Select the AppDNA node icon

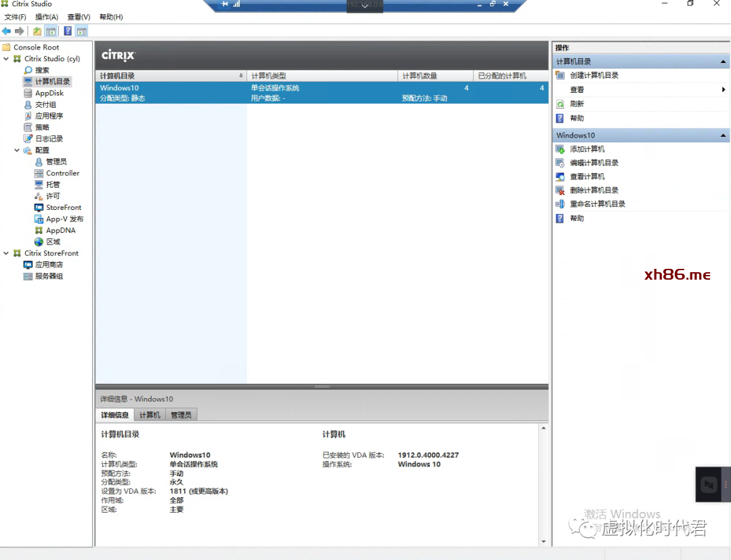[x=39, y=230]
